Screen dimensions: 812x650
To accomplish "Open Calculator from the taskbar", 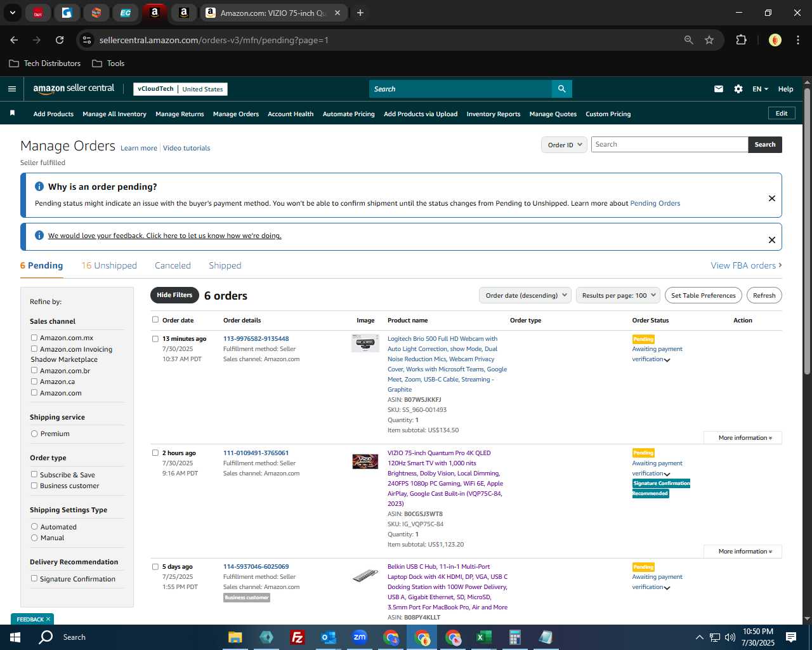I will [514, 637].
